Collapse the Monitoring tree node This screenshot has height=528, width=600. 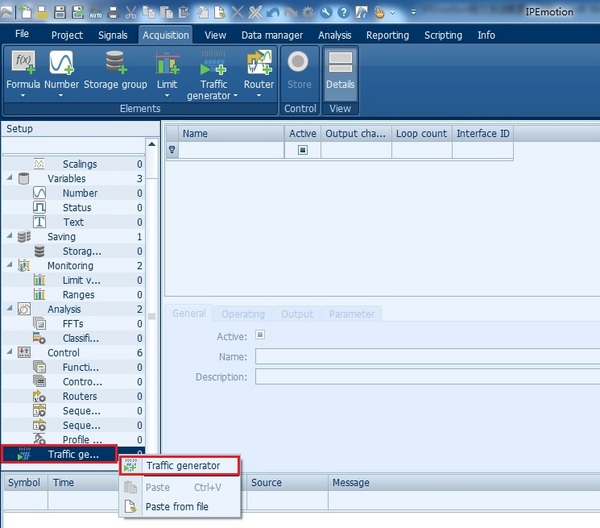10,265
